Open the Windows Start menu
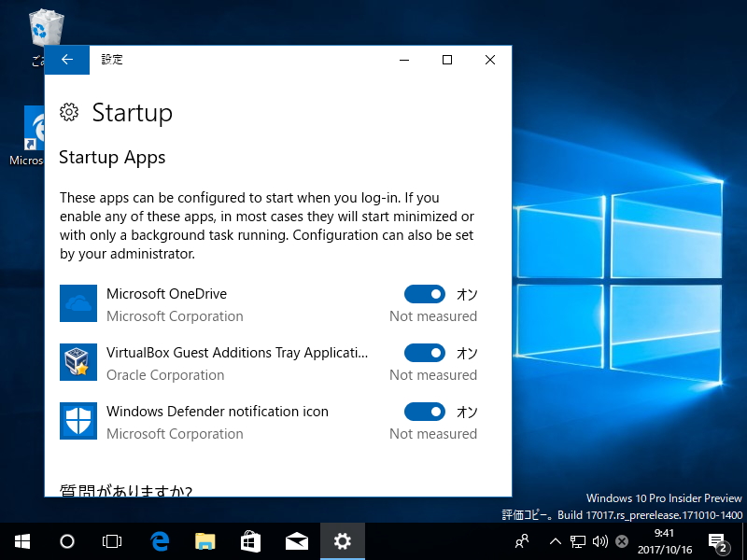Viewport: 747px width, 560px height. pyautogui.click(x=22, y=541)
